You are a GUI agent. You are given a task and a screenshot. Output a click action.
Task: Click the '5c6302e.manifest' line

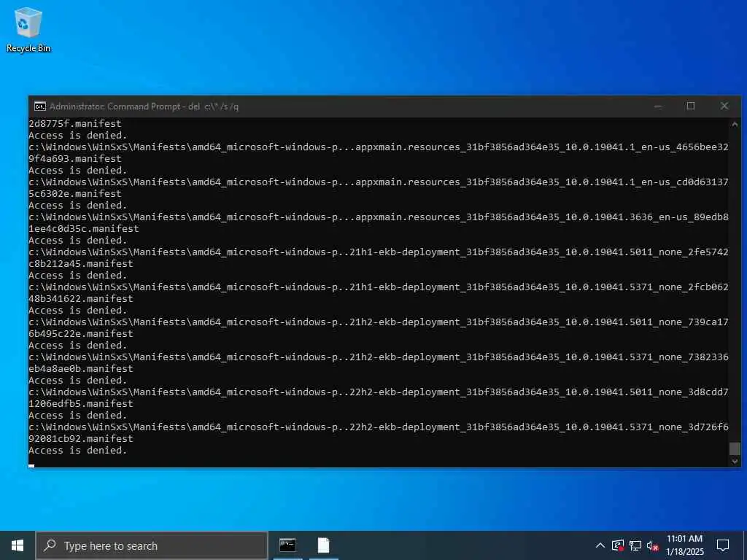75,194
